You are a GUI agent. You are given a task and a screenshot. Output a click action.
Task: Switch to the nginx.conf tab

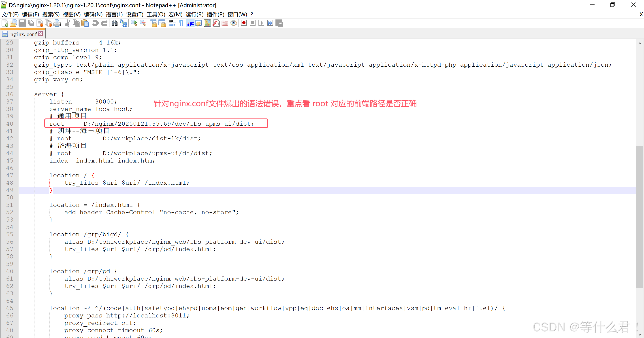point(23,34)
